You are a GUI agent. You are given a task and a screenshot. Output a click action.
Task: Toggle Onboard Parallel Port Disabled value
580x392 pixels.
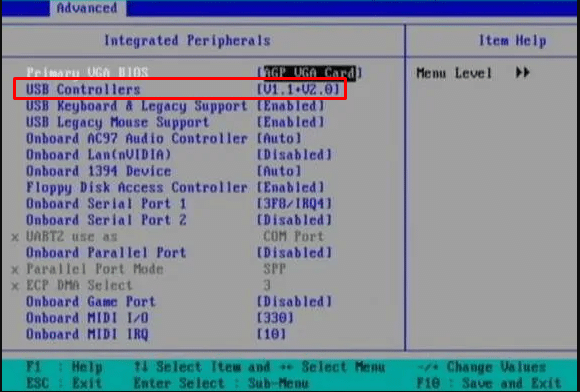(x=294, y=253)
